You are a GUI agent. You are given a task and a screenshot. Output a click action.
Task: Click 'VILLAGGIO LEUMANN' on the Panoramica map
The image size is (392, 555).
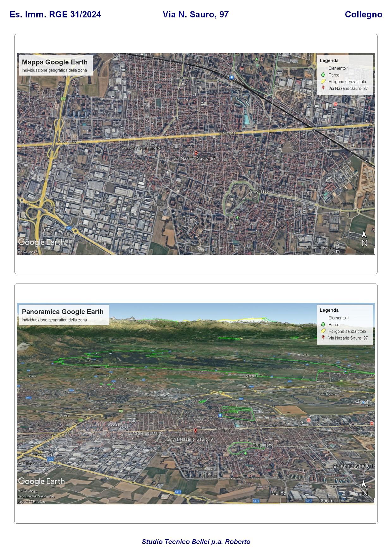tap(144, 433)
